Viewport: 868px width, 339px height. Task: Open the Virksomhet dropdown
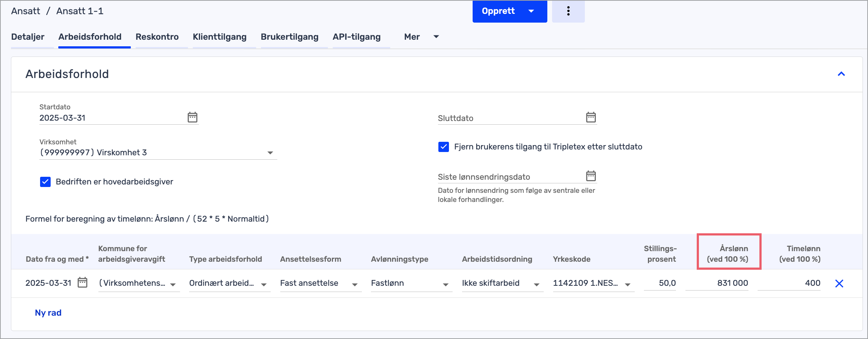tap(158, 152)
